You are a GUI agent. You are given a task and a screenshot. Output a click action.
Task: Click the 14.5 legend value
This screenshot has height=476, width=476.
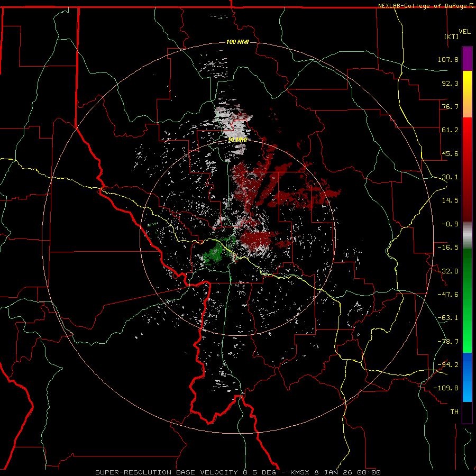tap(450, 200)
